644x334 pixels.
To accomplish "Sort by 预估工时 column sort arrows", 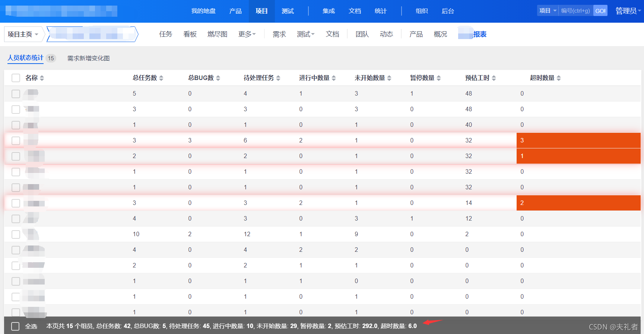I will (494, 78).
